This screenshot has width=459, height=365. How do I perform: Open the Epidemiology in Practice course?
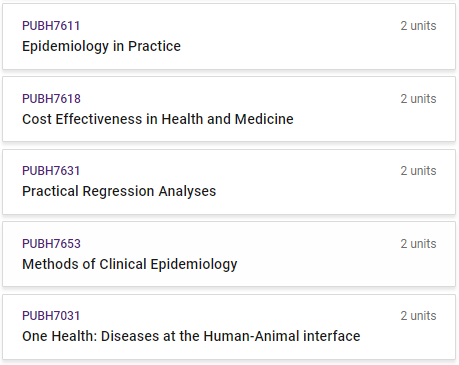pos(101,46)
